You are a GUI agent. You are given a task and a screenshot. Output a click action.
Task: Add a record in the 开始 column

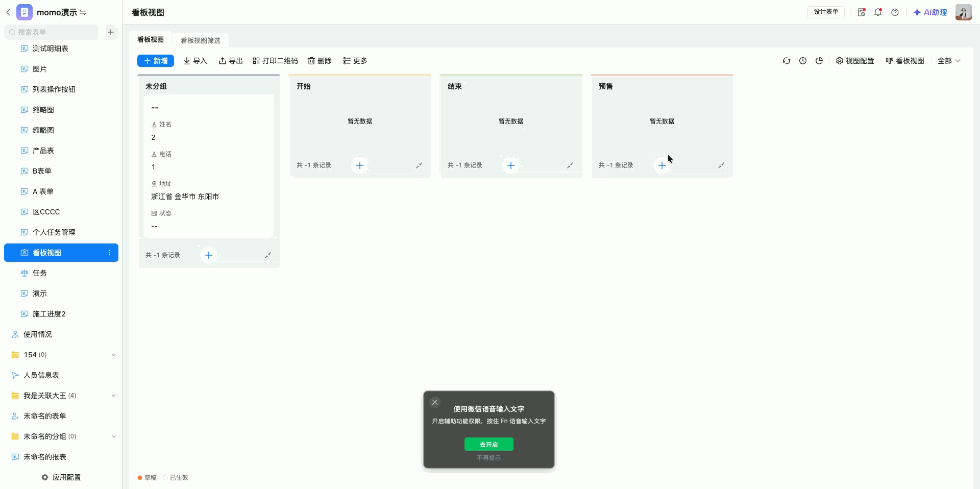360,165
